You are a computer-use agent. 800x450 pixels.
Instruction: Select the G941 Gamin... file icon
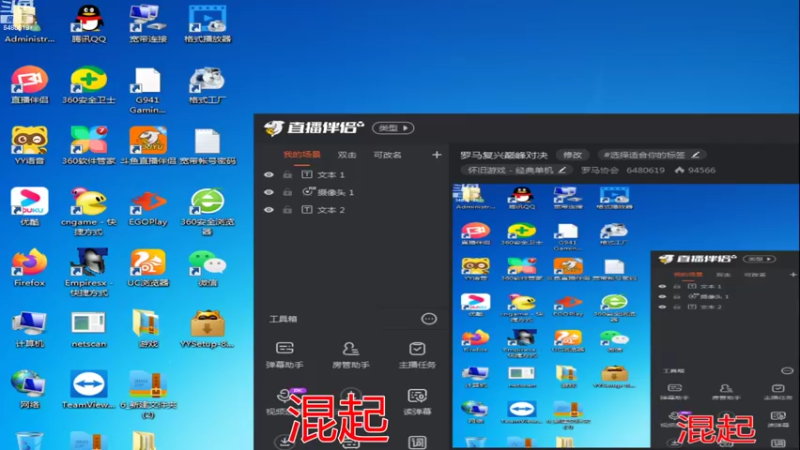coord(147,90)
